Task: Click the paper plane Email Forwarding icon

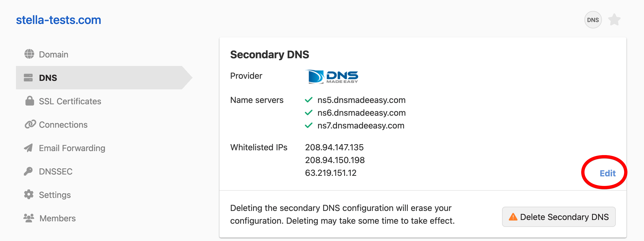Action: click(x=28, y=148)
